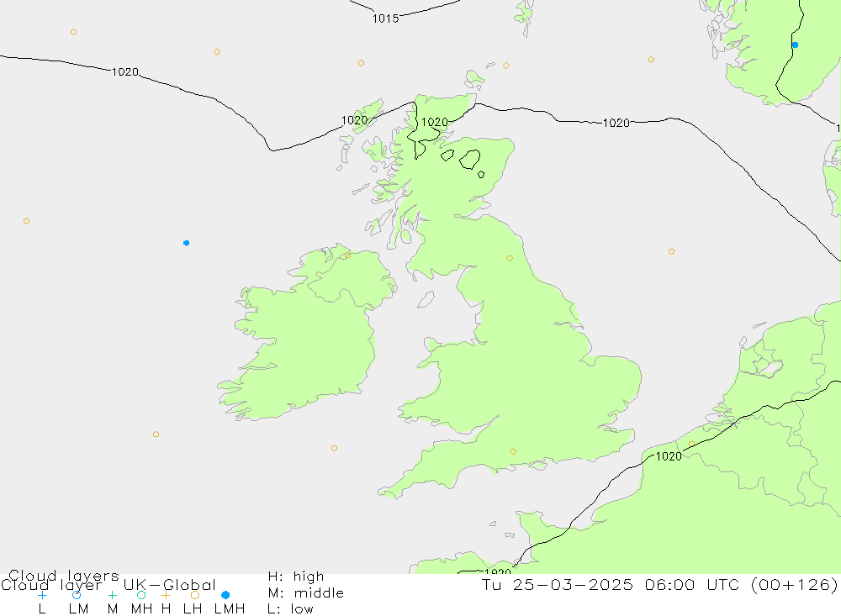
Task: Click the blue plus L legend symbol
Action: pyautogui.click(x=42, y=595)
